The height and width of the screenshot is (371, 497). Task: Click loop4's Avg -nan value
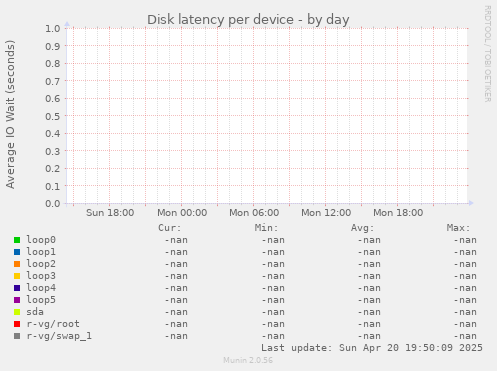pos(369,288)
